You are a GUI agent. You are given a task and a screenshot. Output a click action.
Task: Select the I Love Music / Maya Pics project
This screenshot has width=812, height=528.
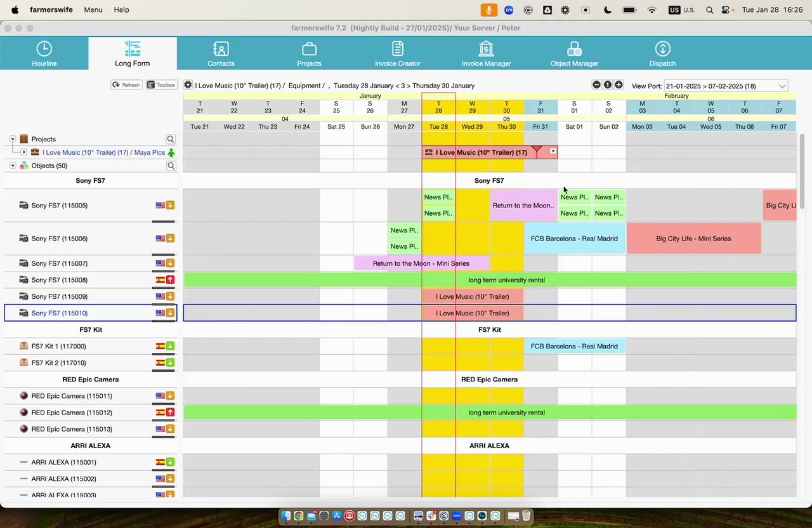[x=103, y=152]
